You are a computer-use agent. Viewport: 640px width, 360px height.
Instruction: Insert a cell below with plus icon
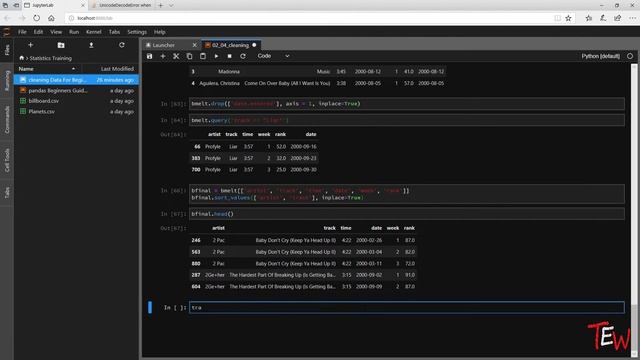point(163,56)
